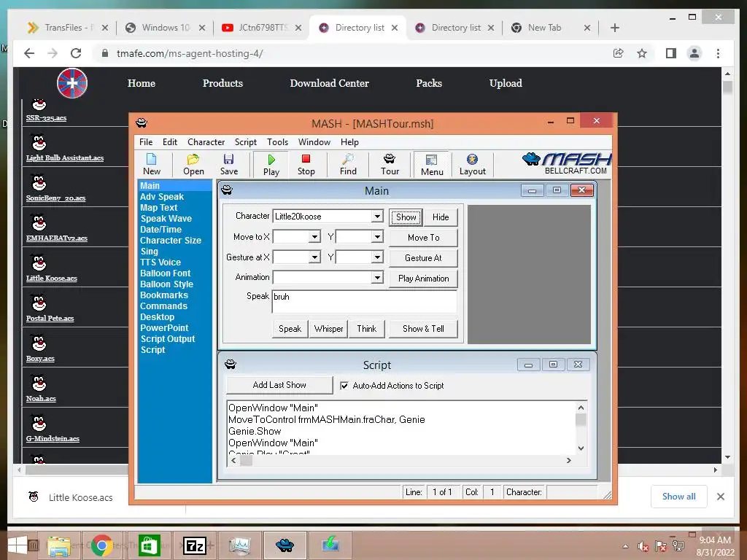
Task: Open the Help menu in MASH
Action: click(x=349, y=142)
